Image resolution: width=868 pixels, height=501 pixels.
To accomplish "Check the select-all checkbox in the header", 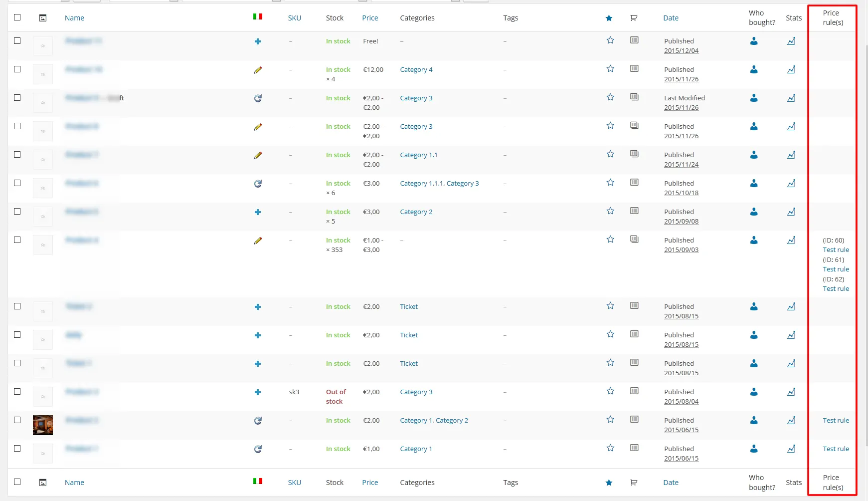I will click(x=17, y=17).
